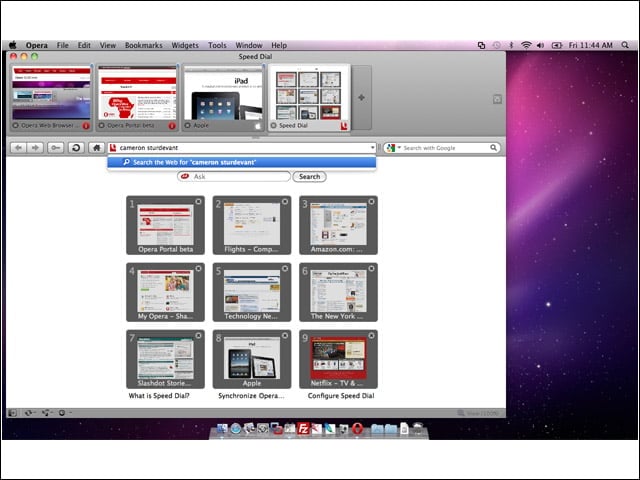Go forward with the Forward arrow button
Image resolution: width=640 pixels, height=480 pixels.
[x=35, y=148]
